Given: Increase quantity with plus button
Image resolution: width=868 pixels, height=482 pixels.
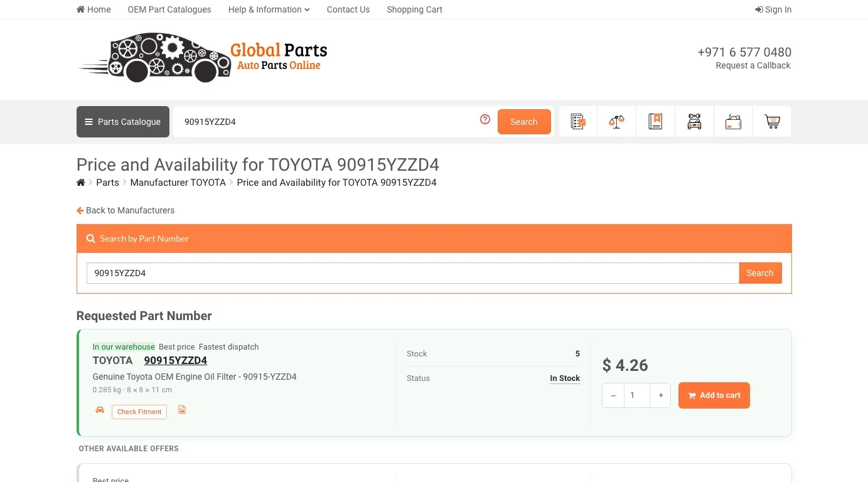Looking at the screenshot, I should click(660, 395).
